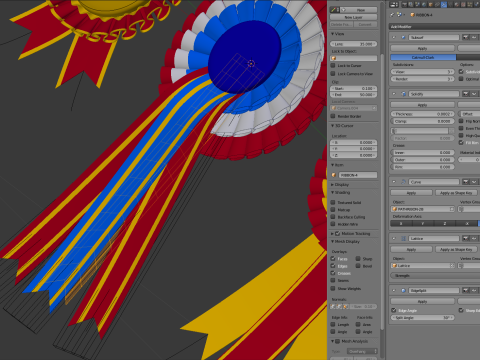Screen dimensions: 480x360
Task: Click the Lock to Object cube field
Action: click(354, 58)
